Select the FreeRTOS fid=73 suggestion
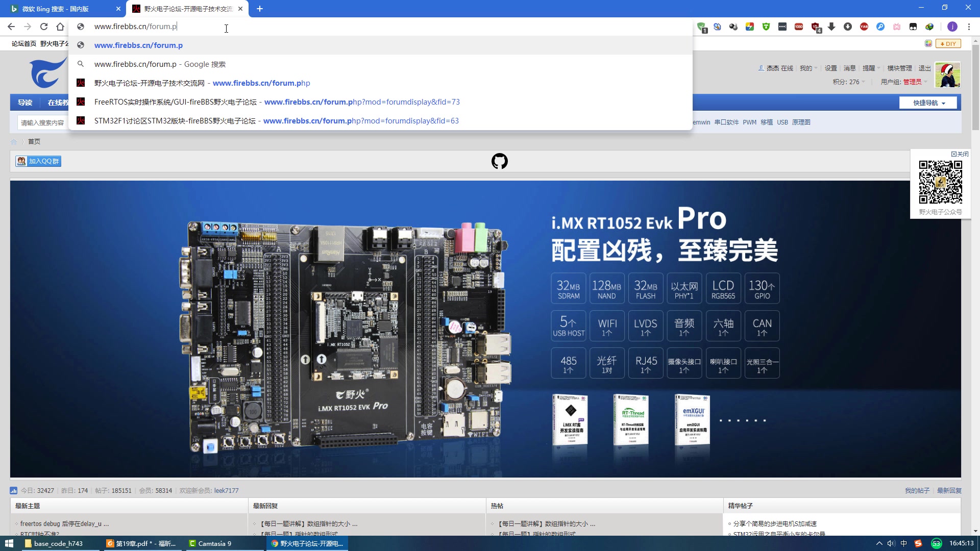 (380, 102)
